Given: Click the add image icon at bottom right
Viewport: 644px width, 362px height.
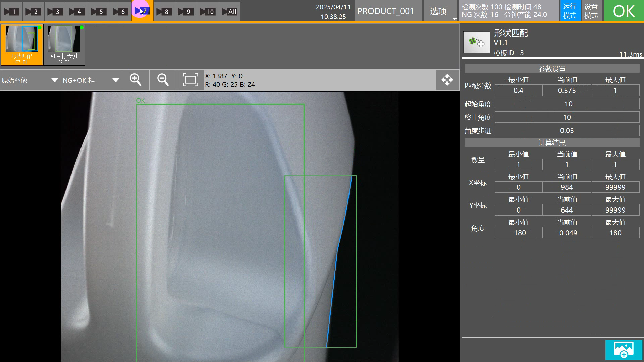Looking at the screenshot, I should [624, 350].
